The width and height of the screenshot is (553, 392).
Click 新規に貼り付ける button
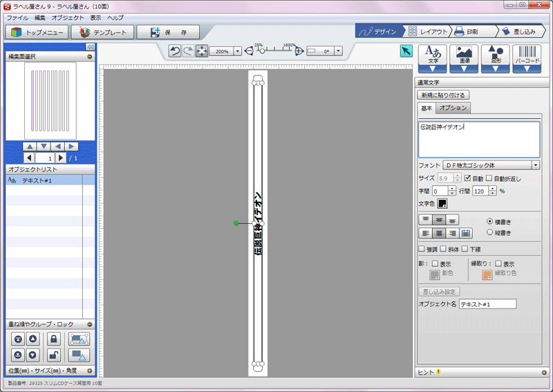click(443, 95)
